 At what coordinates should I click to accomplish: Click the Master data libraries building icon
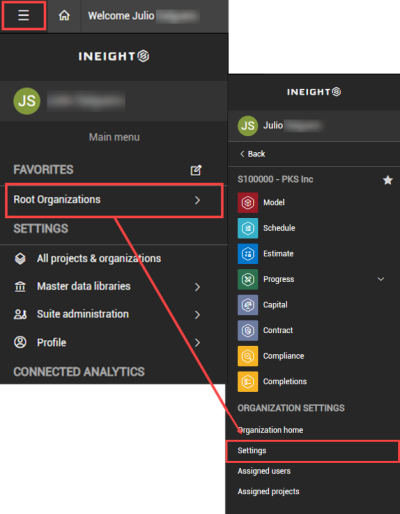pyautogui.click(x=20, y=286)
